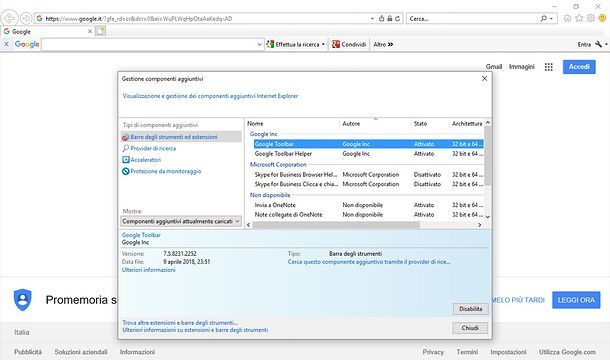Open the Impostazioni footer link
The image size is (610, 360).
508,352
